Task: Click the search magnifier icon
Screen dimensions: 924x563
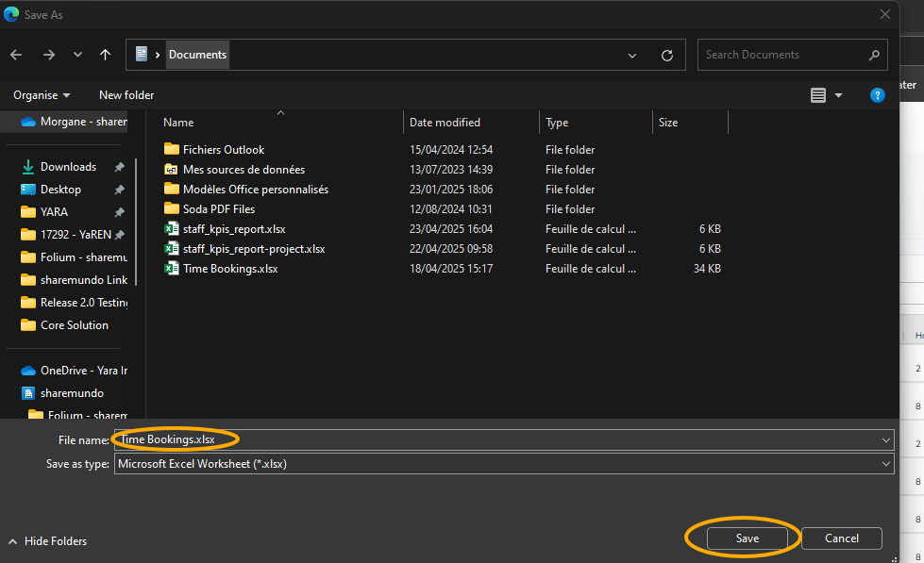Action: point(874,55)
